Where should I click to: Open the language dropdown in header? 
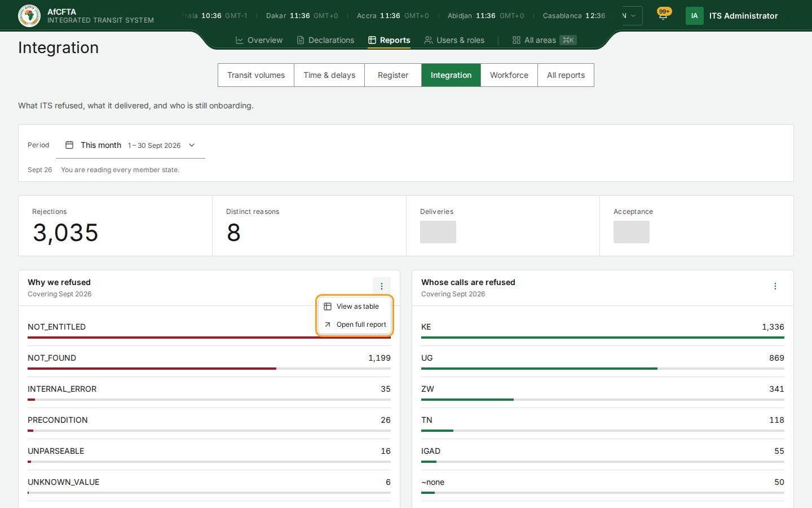631,16
